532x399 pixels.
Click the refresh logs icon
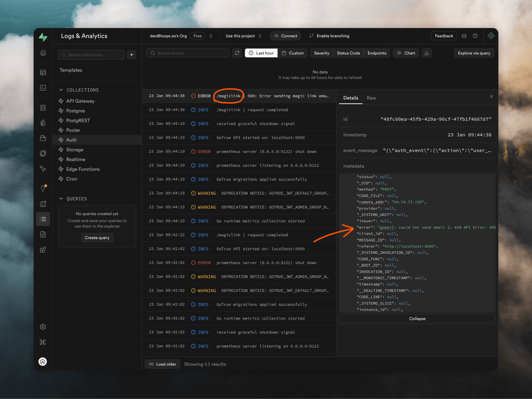[x=237, y=53]
